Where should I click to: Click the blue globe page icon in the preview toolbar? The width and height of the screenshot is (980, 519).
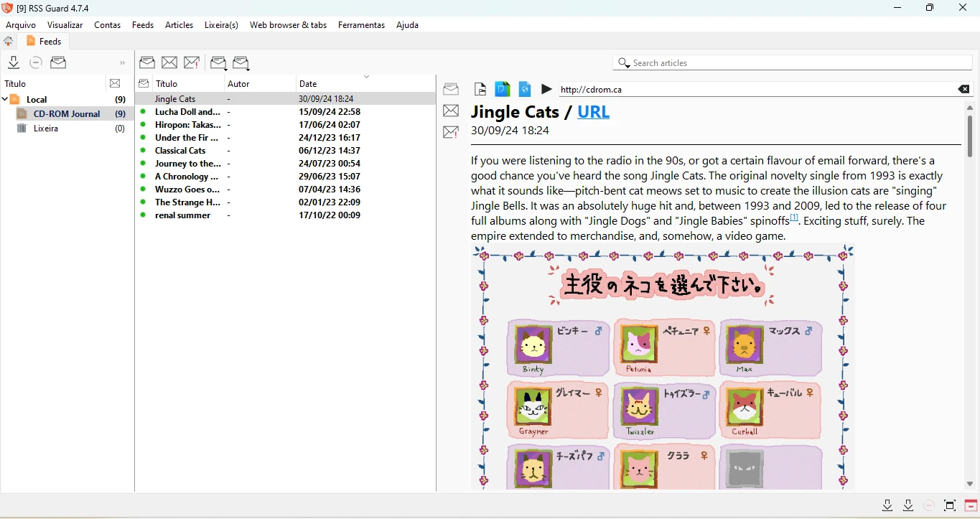click(x=525, y=89)
